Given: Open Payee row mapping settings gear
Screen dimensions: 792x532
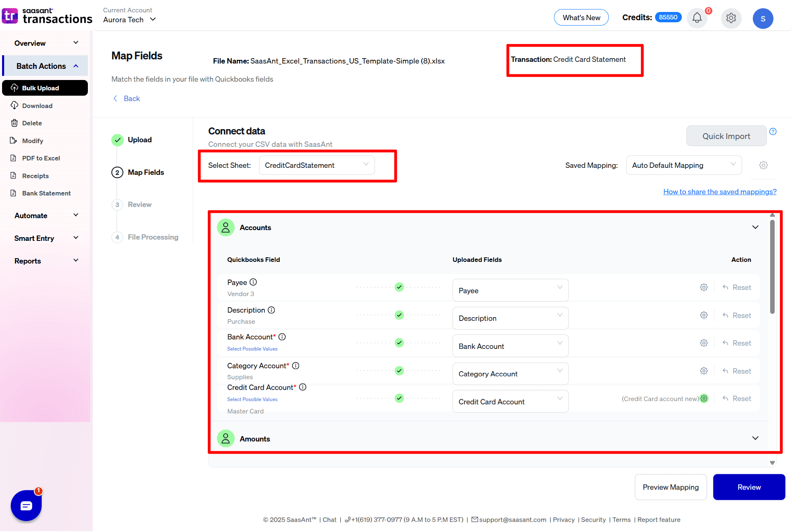Looking at the screenshot, I should (704, 287).
